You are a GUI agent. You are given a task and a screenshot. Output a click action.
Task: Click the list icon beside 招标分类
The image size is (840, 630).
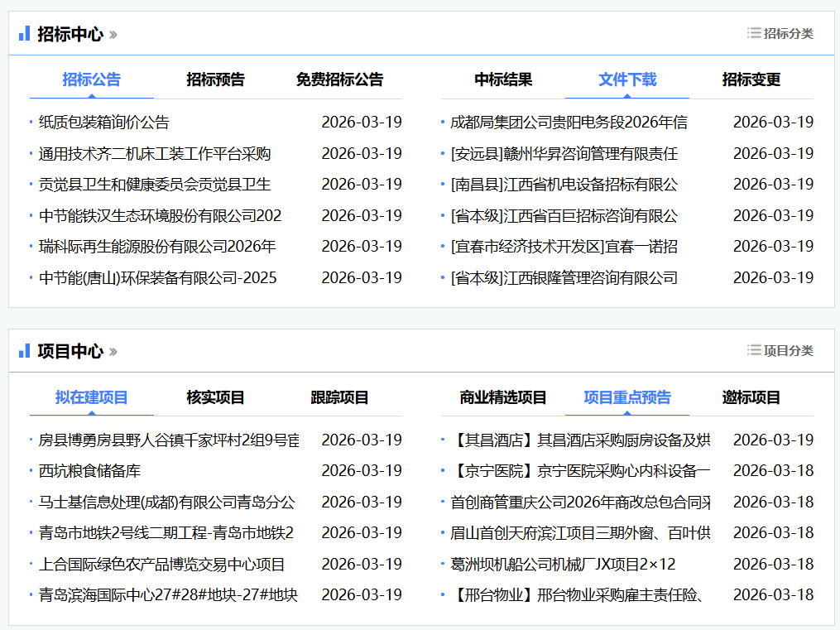(x=754, y=33)
